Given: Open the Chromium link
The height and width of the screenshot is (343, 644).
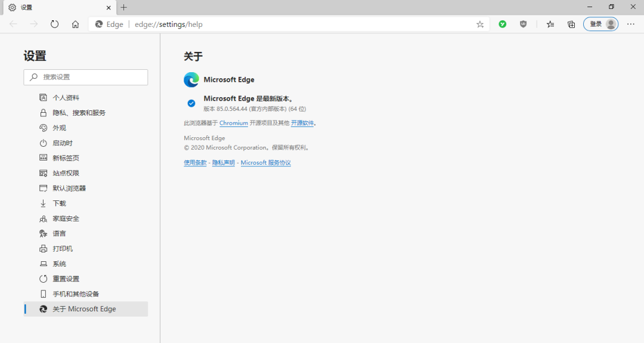Looking at the screenshot, I should pos(233,123).
